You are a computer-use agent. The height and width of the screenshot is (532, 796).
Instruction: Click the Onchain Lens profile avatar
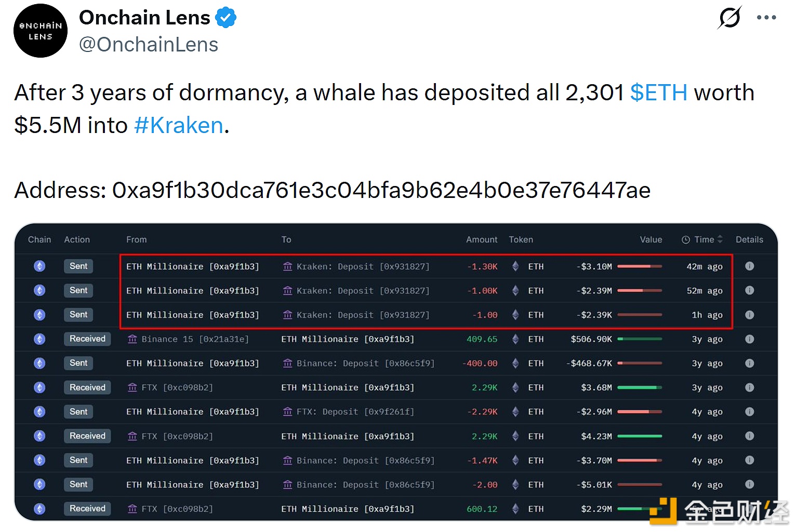click(x=41, y=31)
